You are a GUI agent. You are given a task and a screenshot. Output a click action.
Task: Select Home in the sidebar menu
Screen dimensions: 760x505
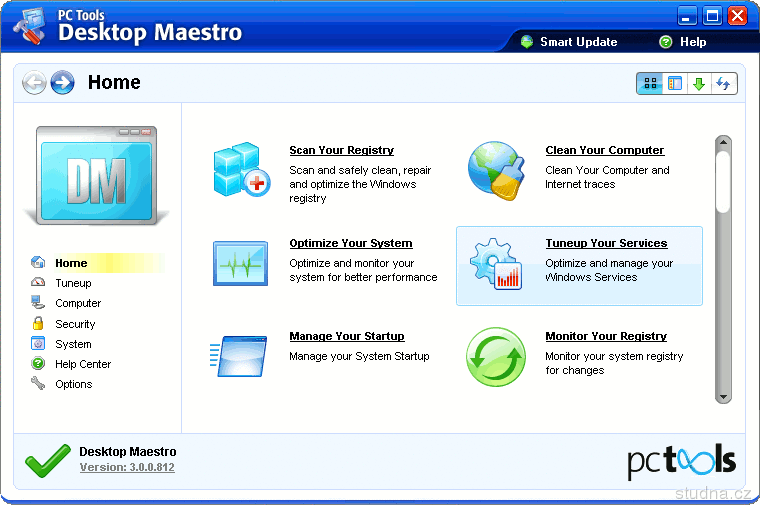pyautogui.click(x=71, y=263)
